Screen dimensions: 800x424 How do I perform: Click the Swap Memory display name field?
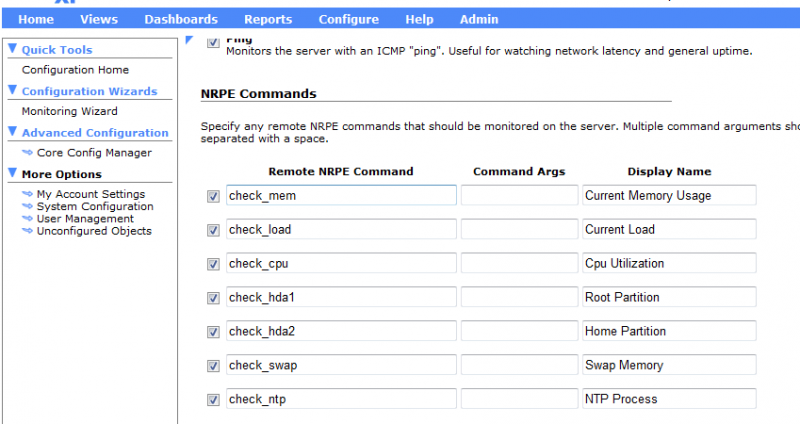[669, 365]
